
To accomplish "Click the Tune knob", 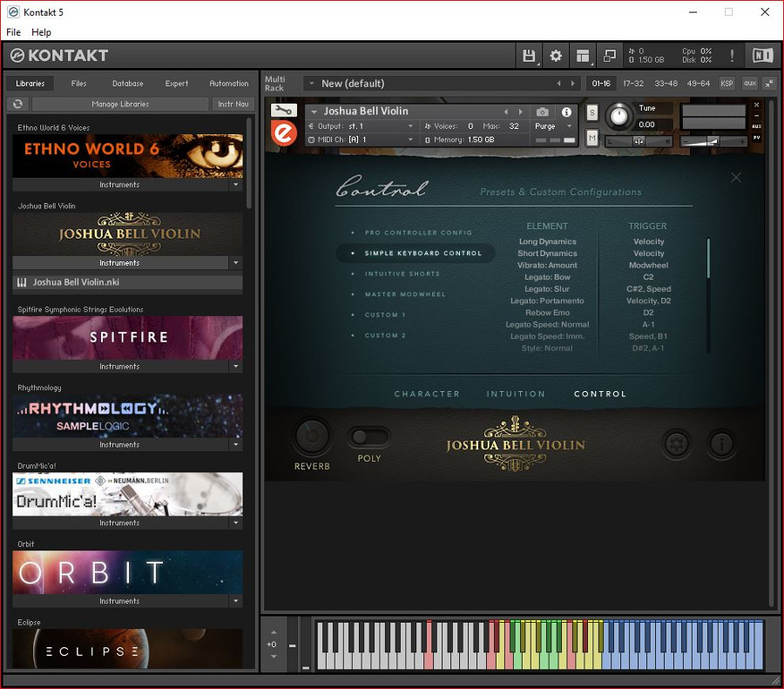I will 619,116.
